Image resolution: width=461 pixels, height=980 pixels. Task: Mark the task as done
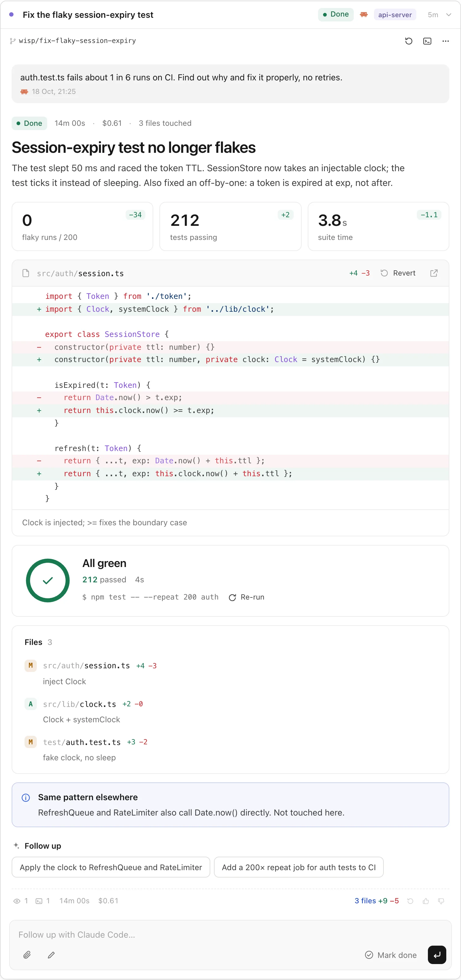[x=391, y=955]
